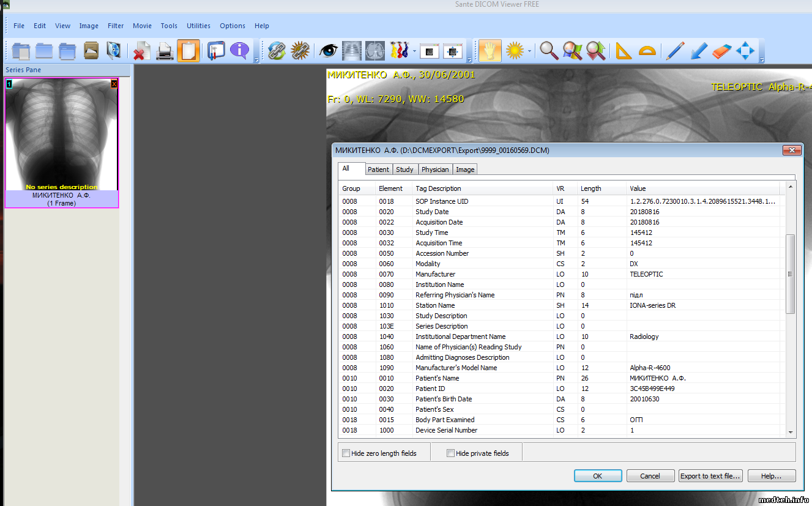
Task: Check the Hide private fields option
Action: click(450, 453)
